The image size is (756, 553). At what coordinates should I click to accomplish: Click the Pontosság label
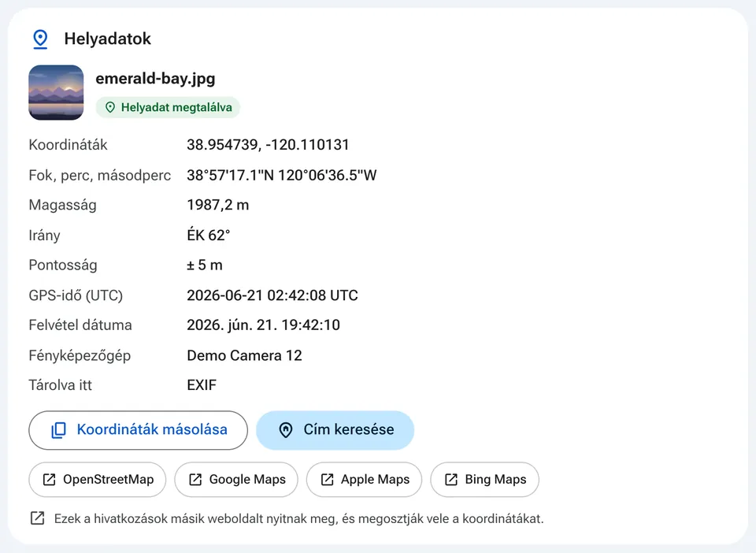click(x=63, y=265)
